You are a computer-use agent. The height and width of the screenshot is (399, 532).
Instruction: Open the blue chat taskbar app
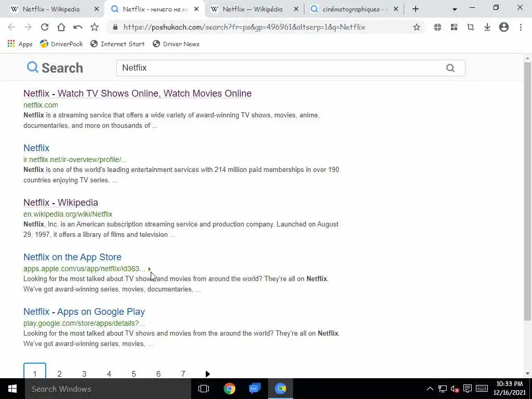(255, 389)
